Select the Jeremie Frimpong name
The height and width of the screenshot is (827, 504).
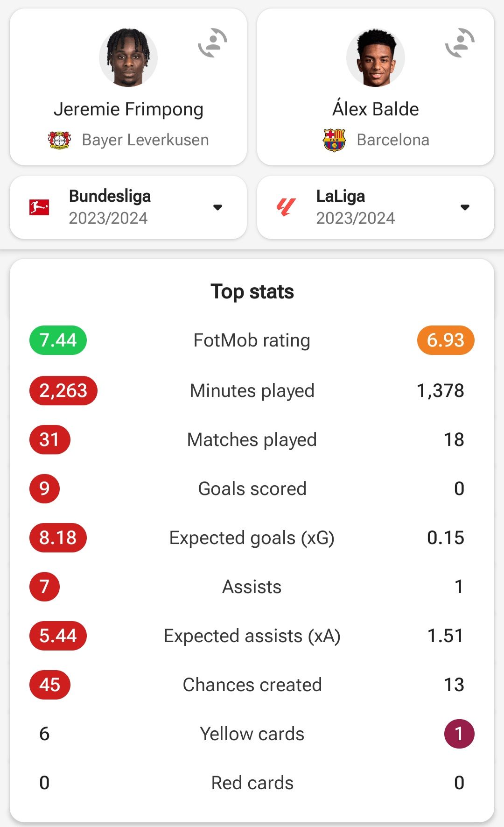coord(128,109)
